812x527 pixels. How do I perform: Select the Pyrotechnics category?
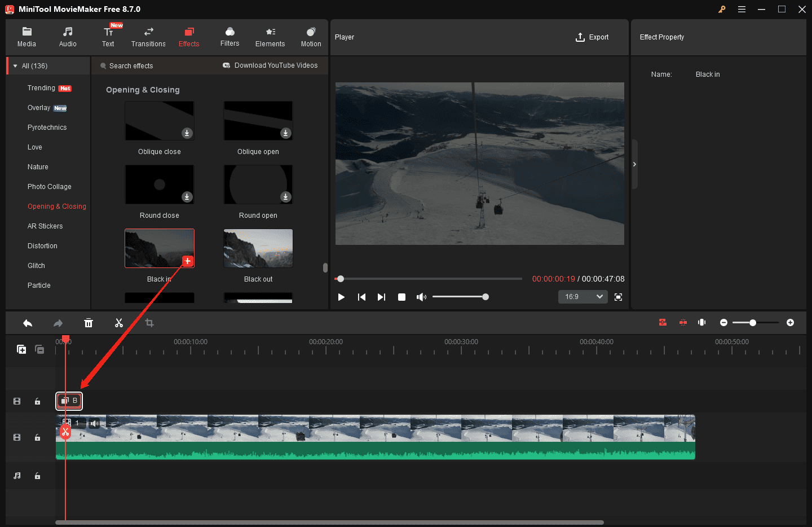[47, 128]
